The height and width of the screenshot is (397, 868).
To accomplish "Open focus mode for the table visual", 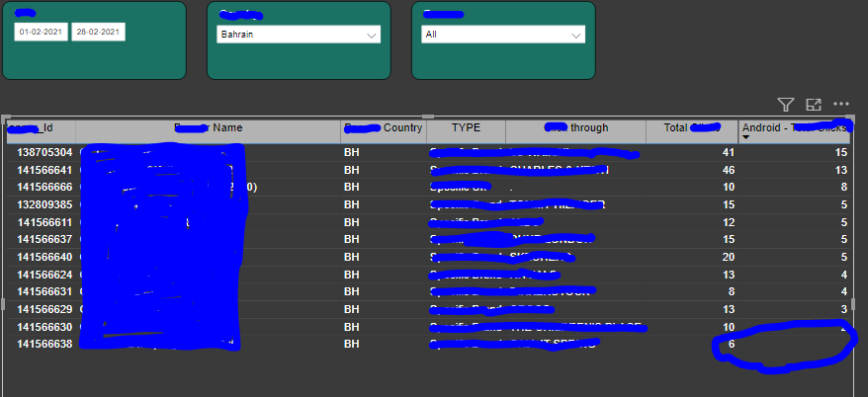I will tap(814, 105).
